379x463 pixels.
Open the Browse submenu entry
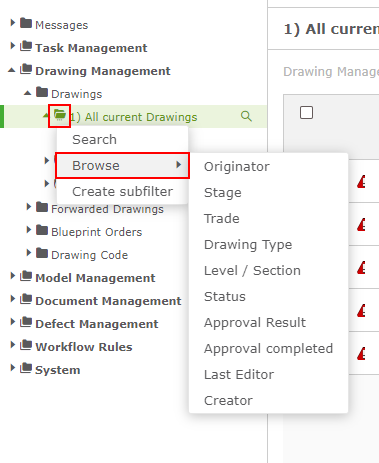123,165
